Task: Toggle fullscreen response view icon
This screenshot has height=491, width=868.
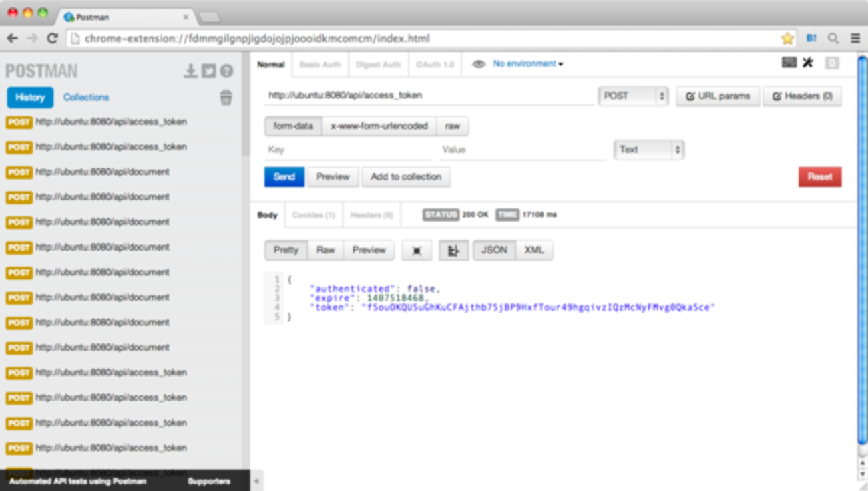Action: (417, 251)
